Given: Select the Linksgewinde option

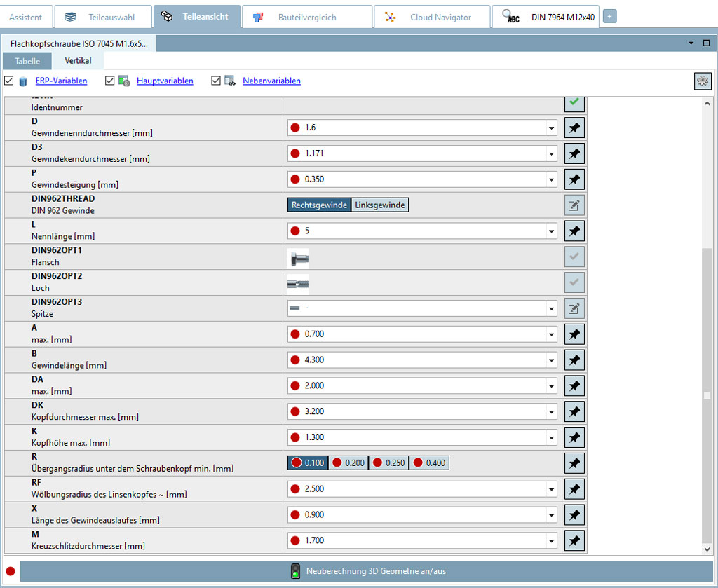Looking at the screenshot, I should [379, 205].
